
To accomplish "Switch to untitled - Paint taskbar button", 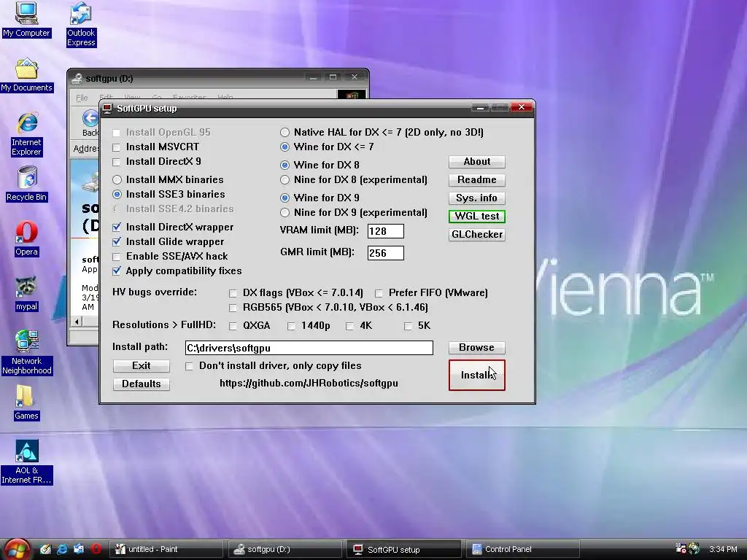I will click(x=166, y=550).
